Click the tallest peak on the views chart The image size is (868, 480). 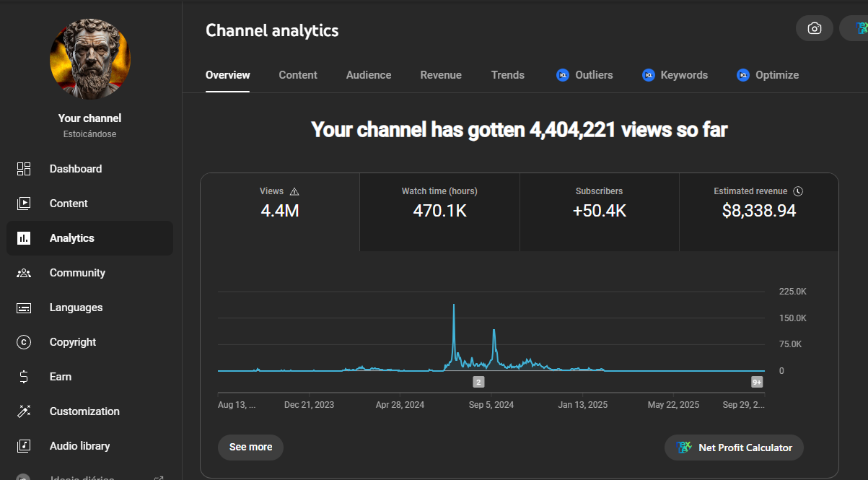454,305
